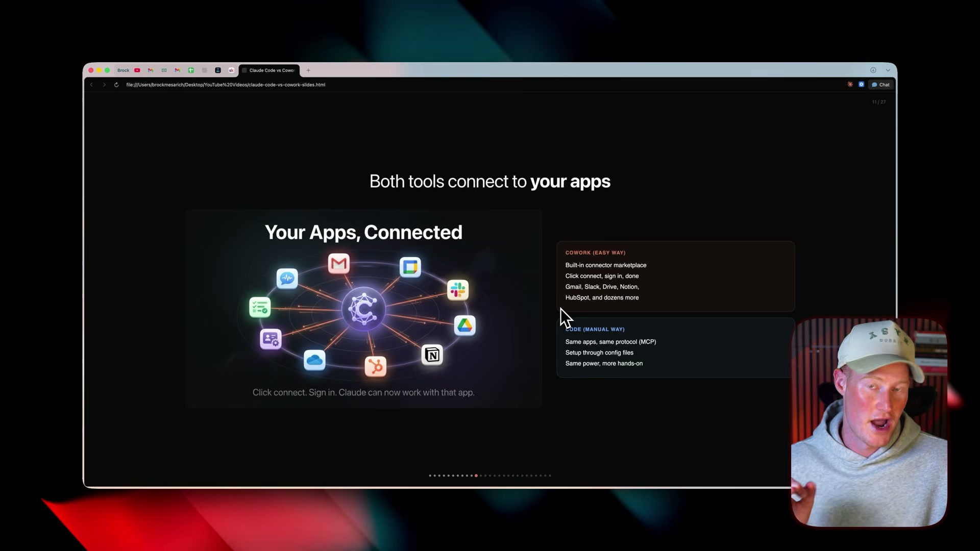Open the green money icon tab
Screen dimensions: 980x551
coord(164,70)
